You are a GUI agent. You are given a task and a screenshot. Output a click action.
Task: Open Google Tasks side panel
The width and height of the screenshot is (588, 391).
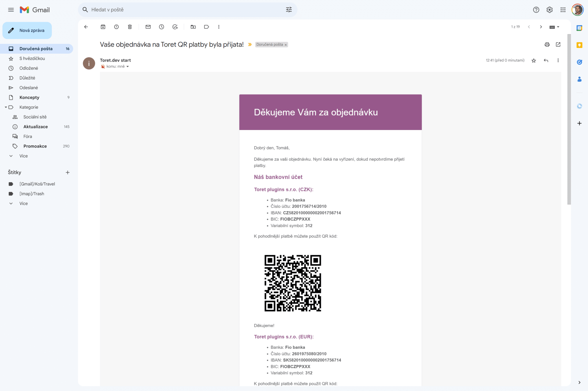tap(579, 62)
